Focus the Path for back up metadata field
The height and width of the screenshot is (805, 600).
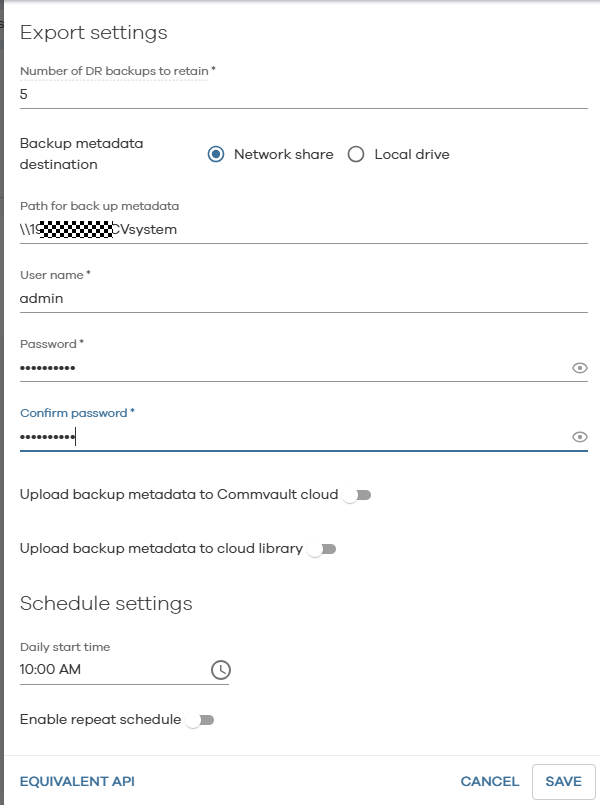point(300,229)
